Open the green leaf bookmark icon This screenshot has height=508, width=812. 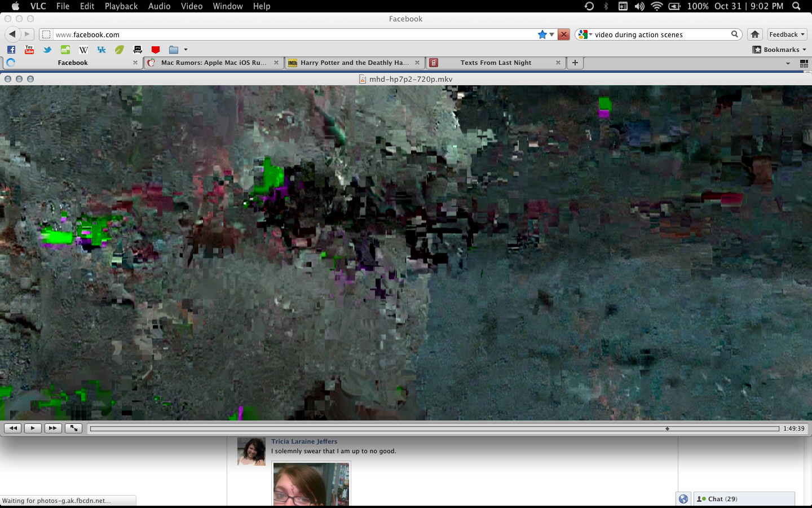click(x=120, y=50)
